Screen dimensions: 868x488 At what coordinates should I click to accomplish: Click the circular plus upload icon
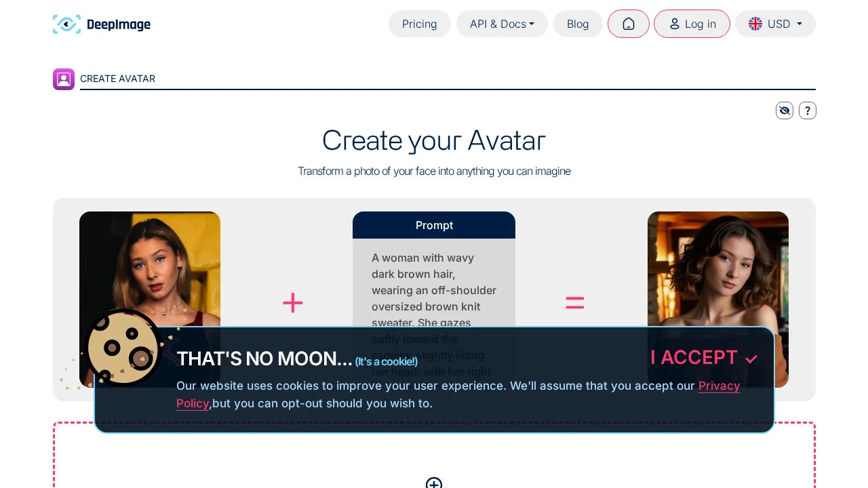[434, 485]
